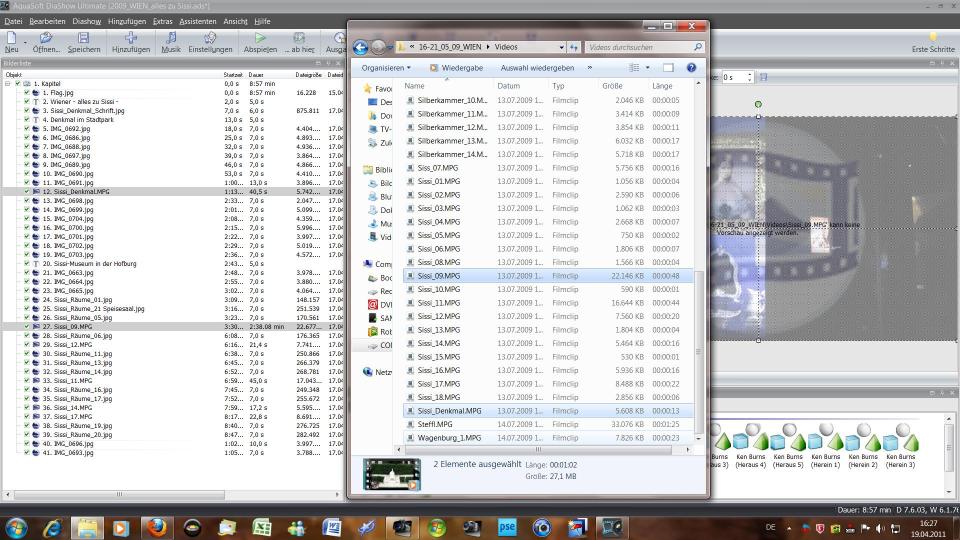Open Explorer help question mark icon

pos(691,68)
